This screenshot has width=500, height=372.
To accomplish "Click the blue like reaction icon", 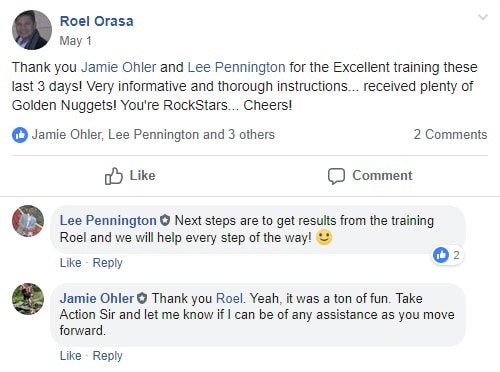I will (20, 135).
